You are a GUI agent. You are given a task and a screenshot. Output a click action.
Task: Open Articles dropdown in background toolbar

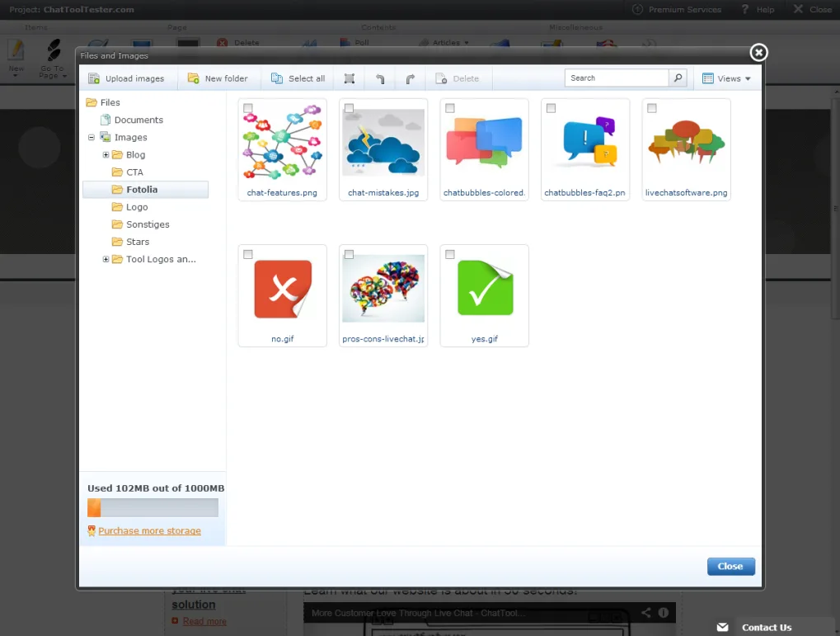(444, 42)
